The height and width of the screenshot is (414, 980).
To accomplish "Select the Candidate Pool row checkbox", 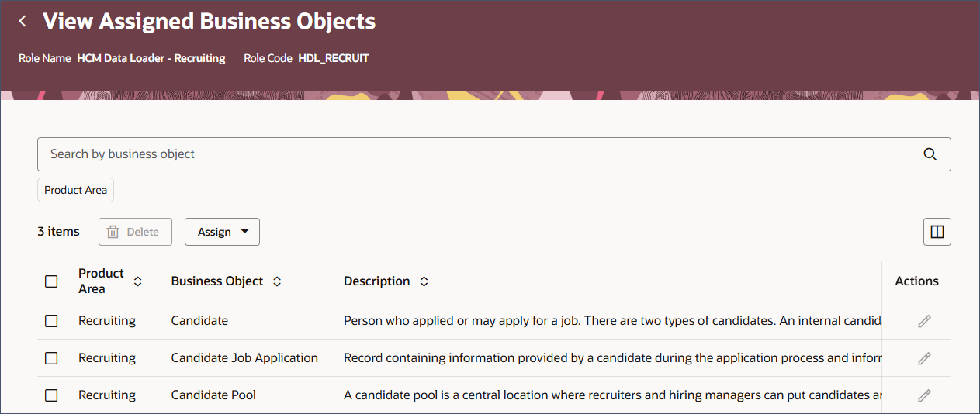I will tap(51, 395).
